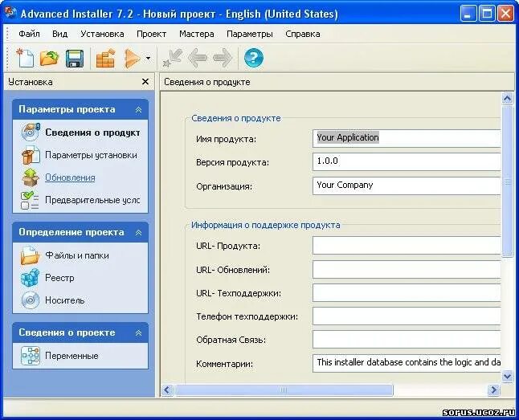This screenshot has width=519, height=420.
Task: Collapse the Сведения о проекте group
Action: click(139, 333)
